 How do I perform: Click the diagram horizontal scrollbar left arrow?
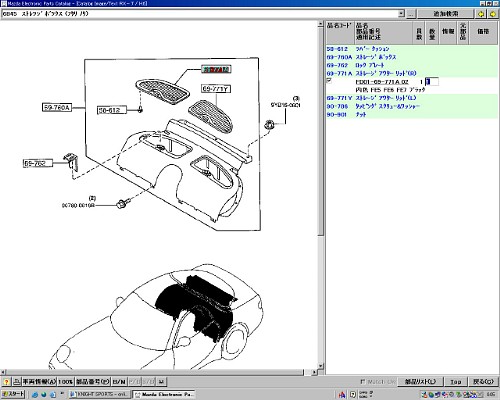pyautogui.click(x=3, y=372)
